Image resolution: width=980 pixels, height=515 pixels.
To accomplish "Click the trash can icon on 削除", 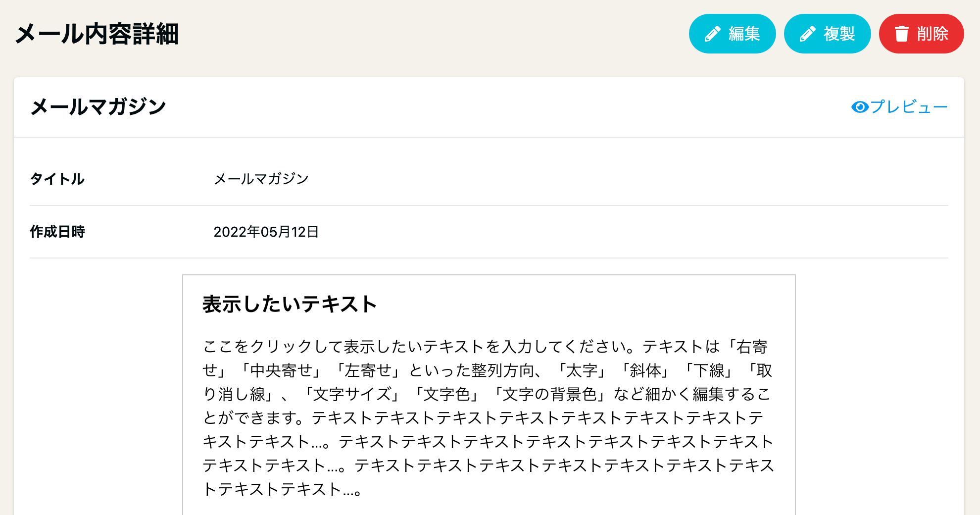I will pos(902,34).
